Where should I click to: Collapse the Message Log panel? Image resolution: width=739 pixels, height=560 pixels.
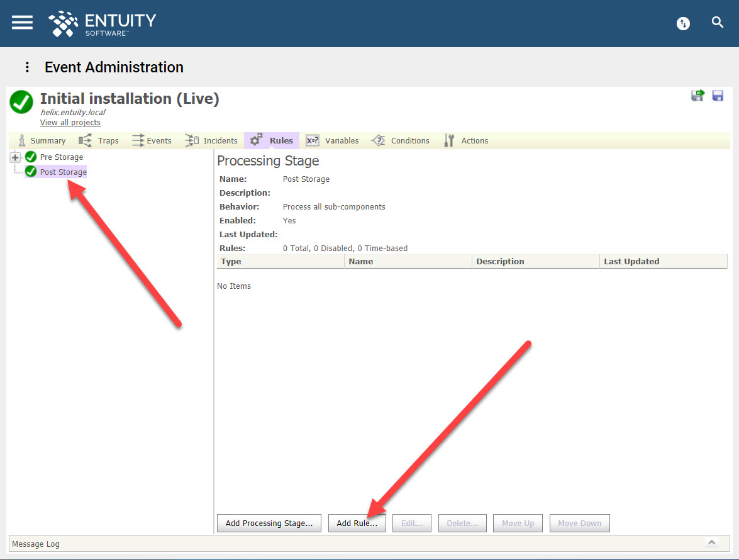[x=711, y=542]
